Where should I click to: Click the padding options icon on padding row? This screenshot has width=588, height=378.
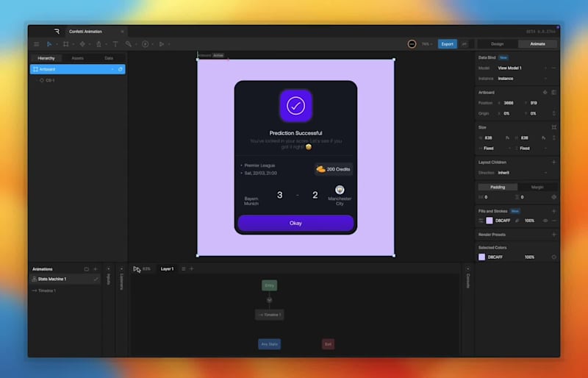click(x=554, y=197)
